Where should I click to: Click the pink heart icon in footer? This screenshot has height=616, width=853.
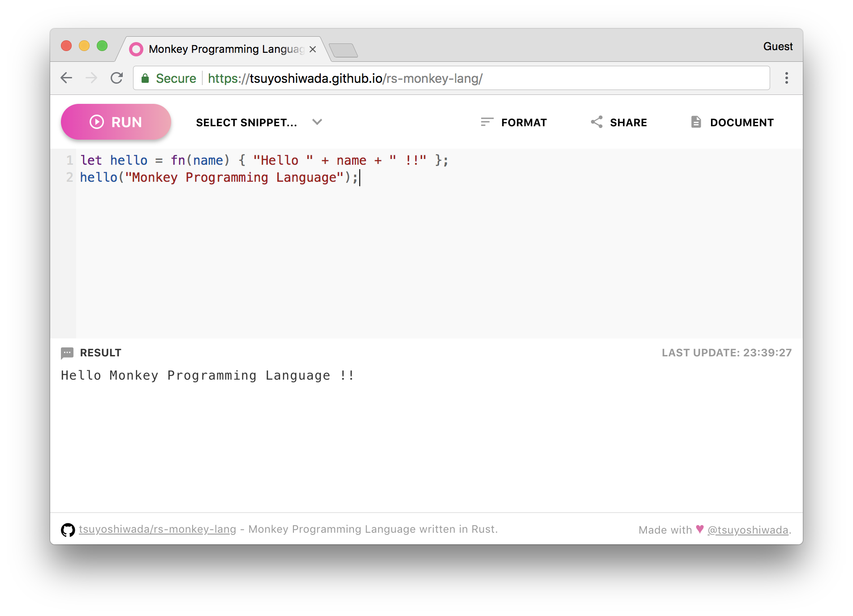pyautogui.click(x=700, y=529)
